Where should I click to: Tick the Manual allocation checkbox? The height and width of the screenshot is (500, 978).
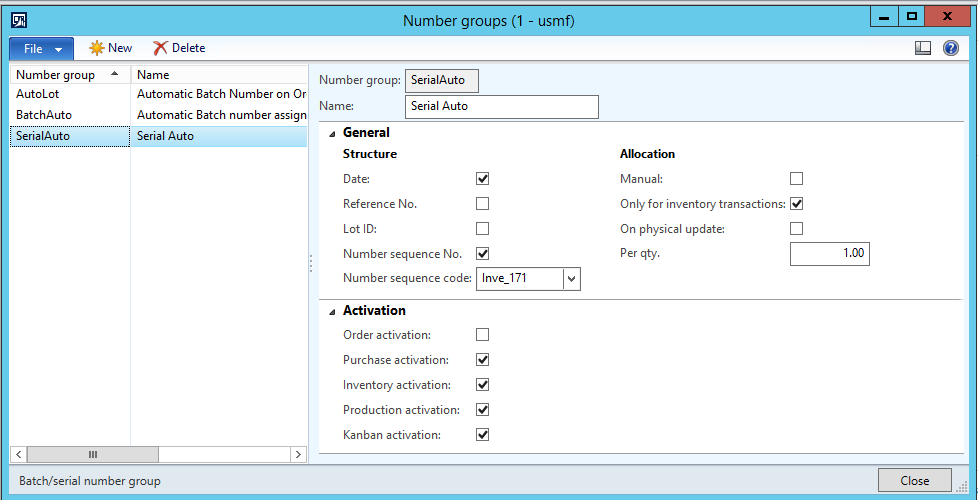coord(797,179)
